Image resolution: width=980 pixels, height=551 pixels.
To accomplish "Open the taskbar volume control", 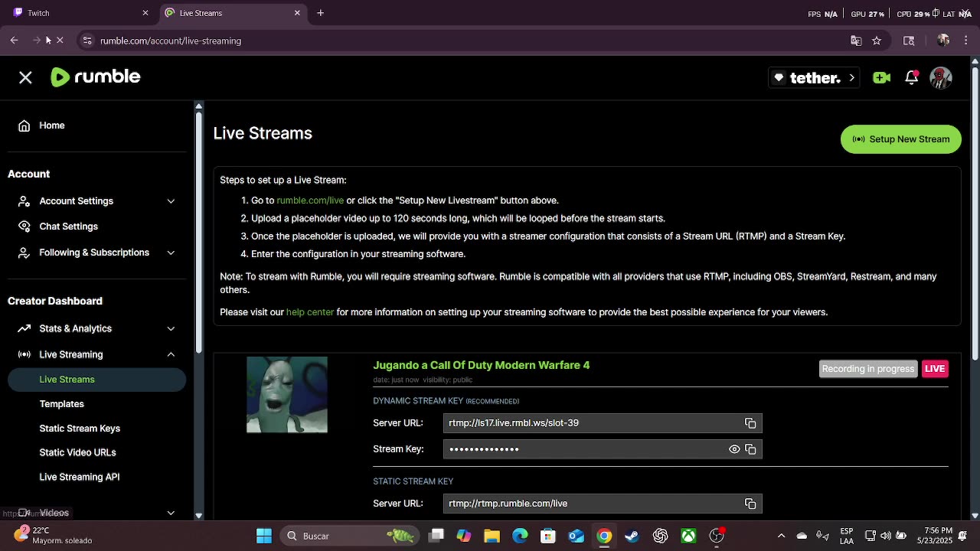I will [x=886, y=536].
